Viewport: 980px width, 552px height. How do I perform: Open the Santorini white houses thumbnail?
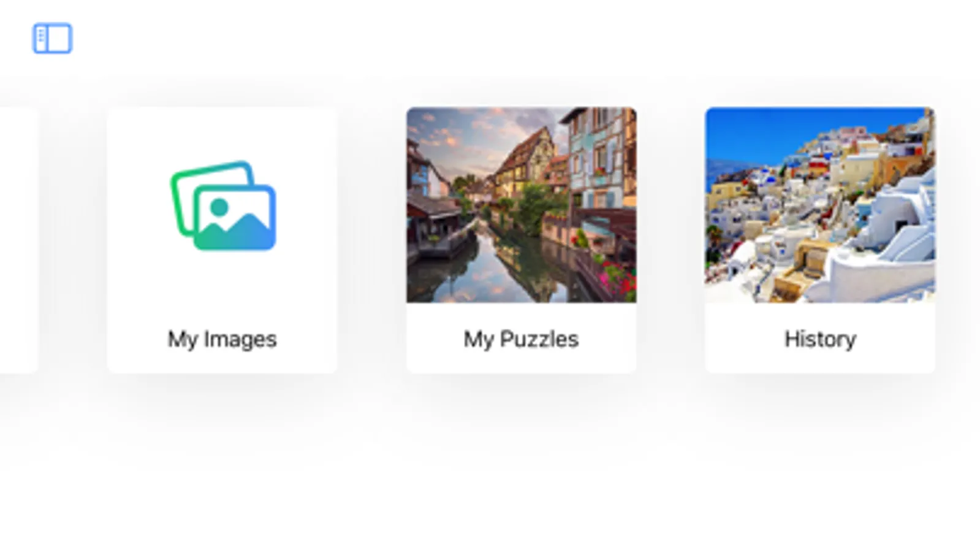tap(820, 205)
